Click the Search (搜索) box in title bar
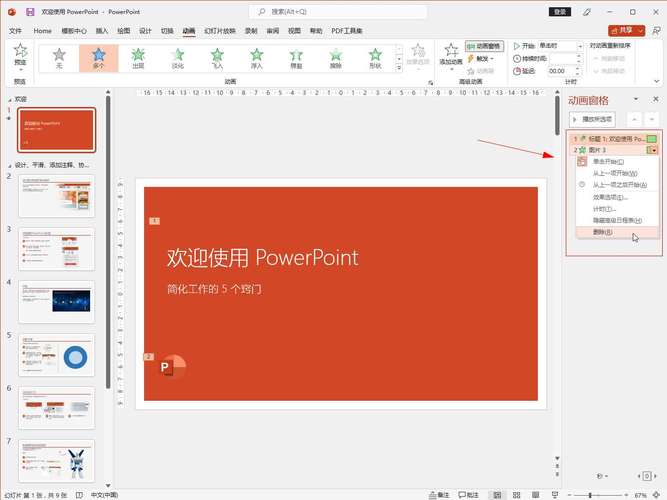The width and height of the screenshot is (667, 500). click(338, 12)
